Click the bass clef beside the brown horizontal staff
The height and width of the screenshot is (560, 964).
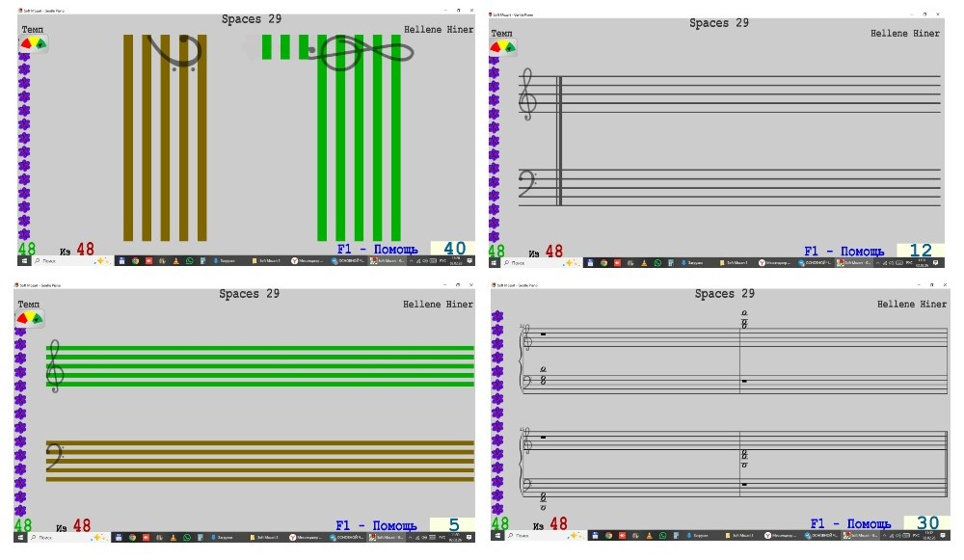point(56,457)
